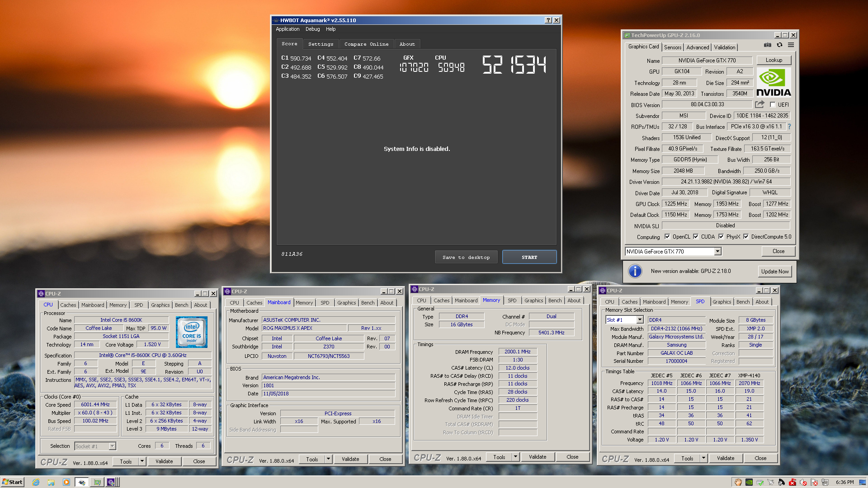This screenshot has height=488, width=868.
Task: Click Save to desktop in Aquamark
Action: tap(466, 257)
